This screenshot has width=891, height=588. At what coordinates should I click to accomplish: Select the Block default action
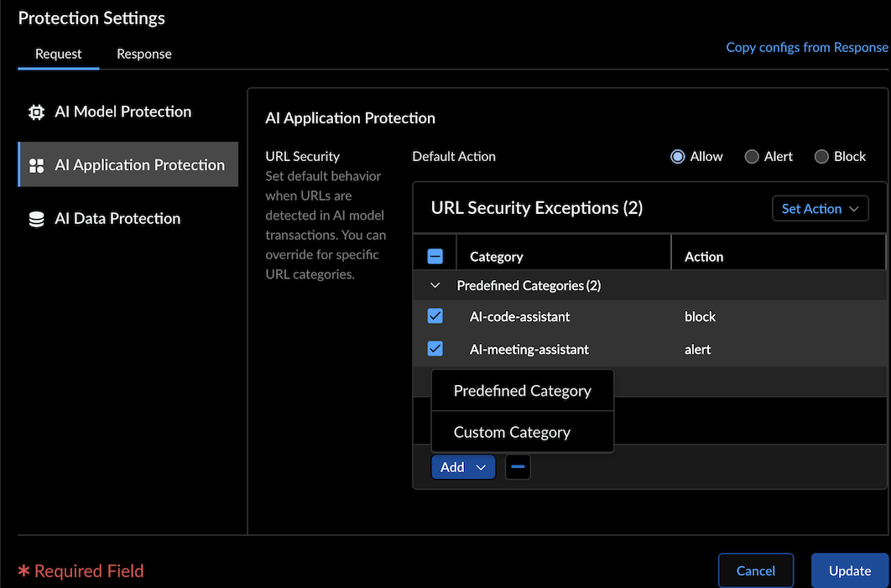pos(821,157)
